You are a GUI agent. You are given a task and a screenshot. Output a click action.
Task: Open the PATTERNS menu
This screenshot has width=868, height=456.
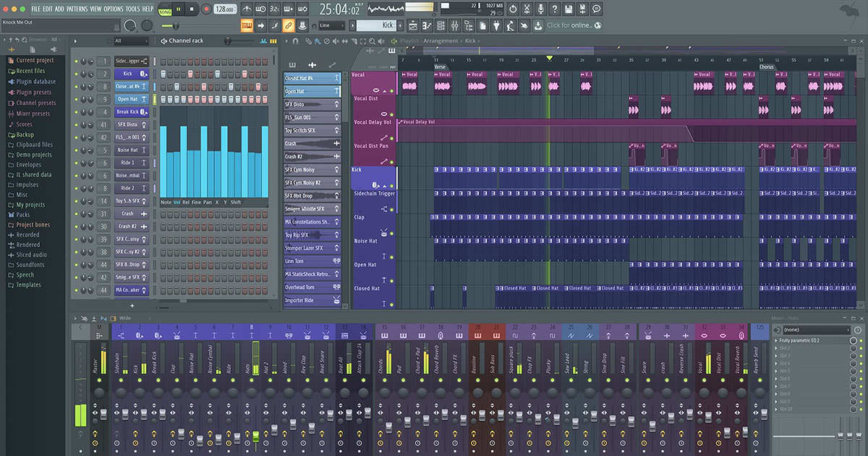pos(77,9)
